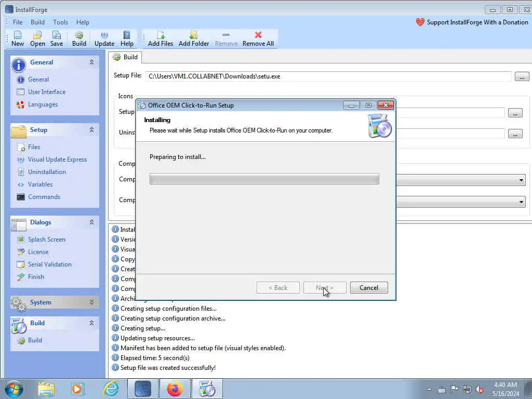Show hidden system tray icons
Image resolution: width=532 pixels, height=399 pixels.
pos(429,390)
